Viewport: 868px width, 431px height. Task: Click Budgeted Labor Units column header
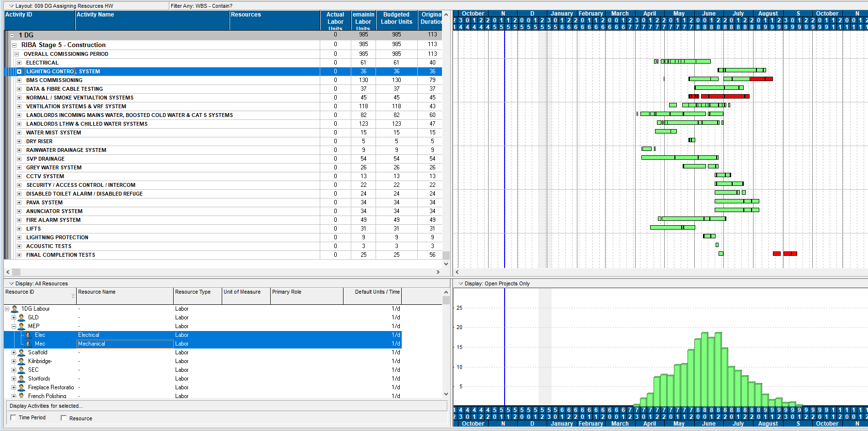coord(396,20)
